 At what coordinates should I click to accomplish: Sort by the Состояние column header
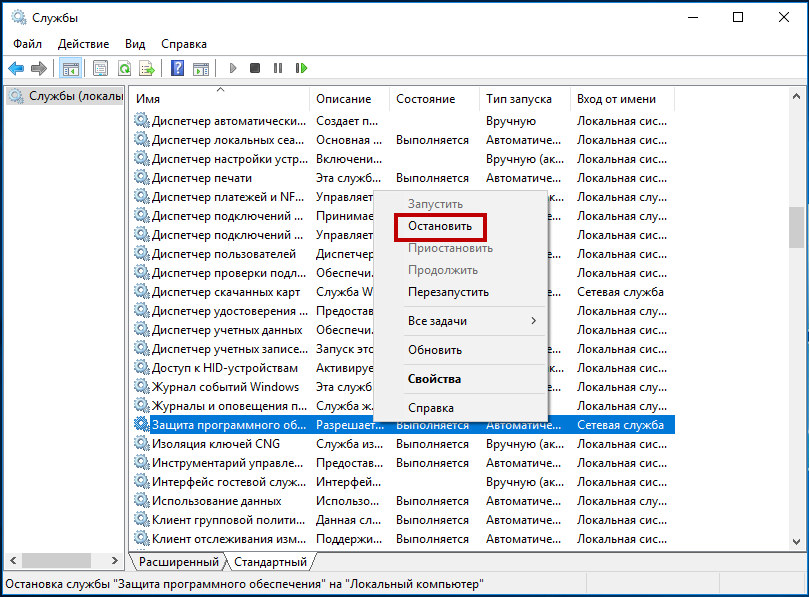pyautogui.click(x=434, y=99)
